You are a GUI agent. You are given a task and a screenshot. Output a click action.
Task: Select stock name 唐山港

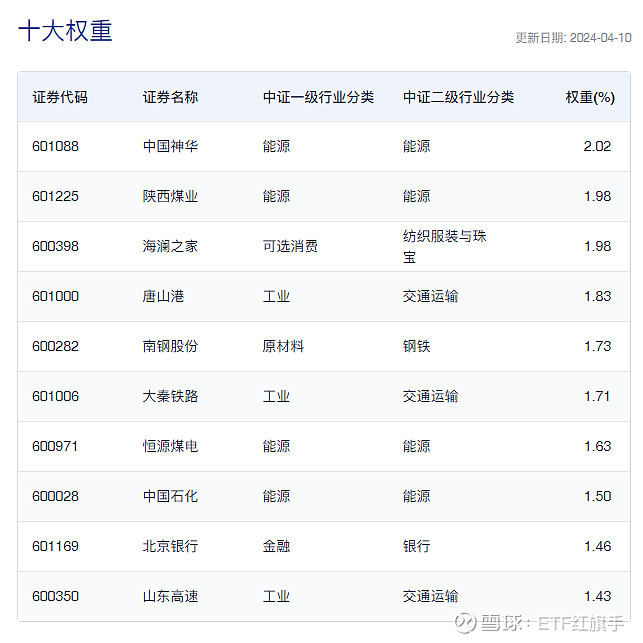tap(163, 296)
